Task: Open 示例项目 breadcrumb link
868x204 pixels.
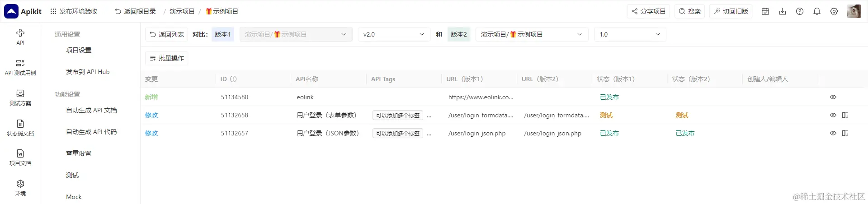Action: click(x=222, y=11)
